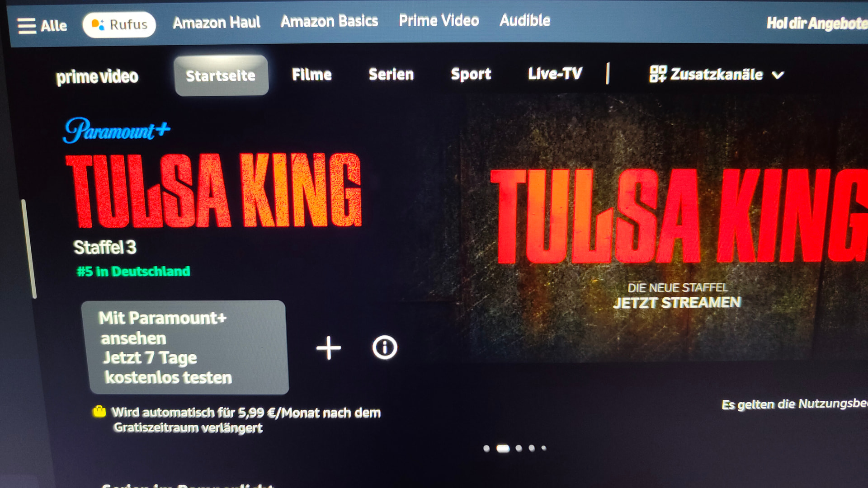The width and height of the screenshot is (868, 488).
Task: Go to Amazon Haul link
Action: pos(217,23)
